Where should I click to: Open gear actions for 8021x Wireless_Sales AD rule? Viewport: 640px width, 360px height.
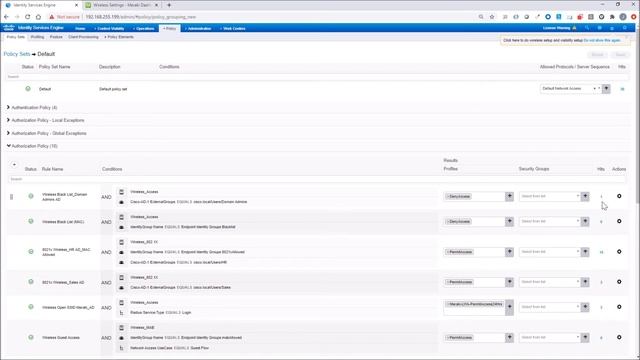(x=619, y=282)
